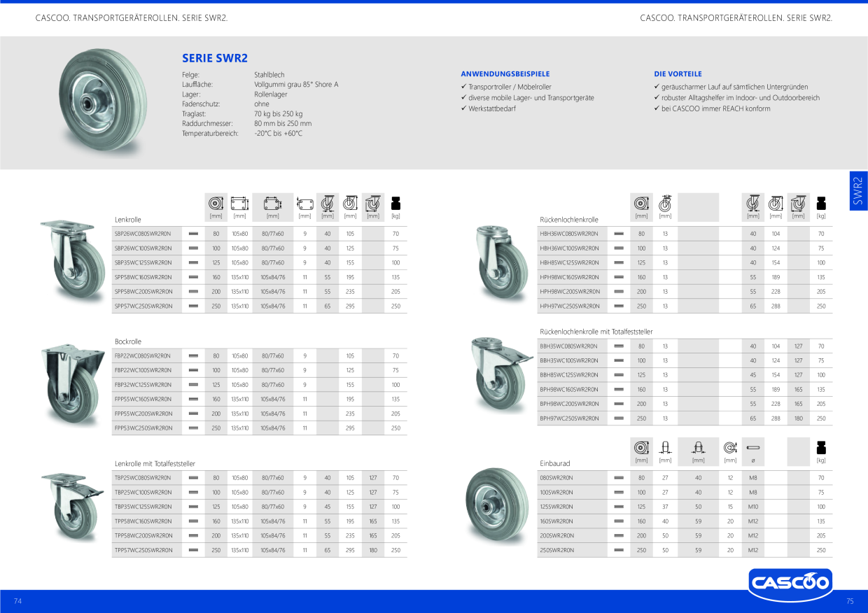Image resolution: width=868 pixels, height=613 pixels.
Task: Select the blue SWR2 side tab
Action: (x=858, y=190)
